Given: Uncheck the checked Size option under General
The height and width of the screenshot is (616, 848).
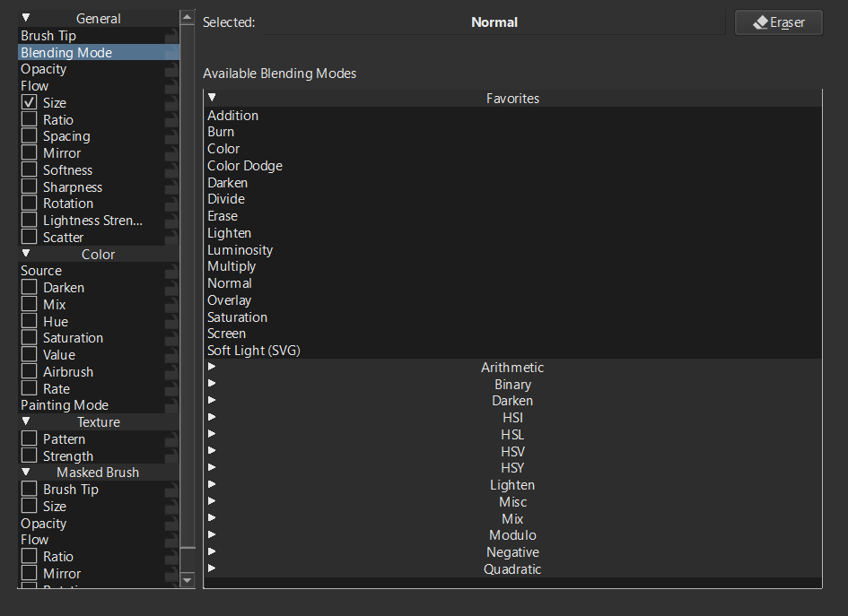Looking at the screenshot, I should (30, 103).
